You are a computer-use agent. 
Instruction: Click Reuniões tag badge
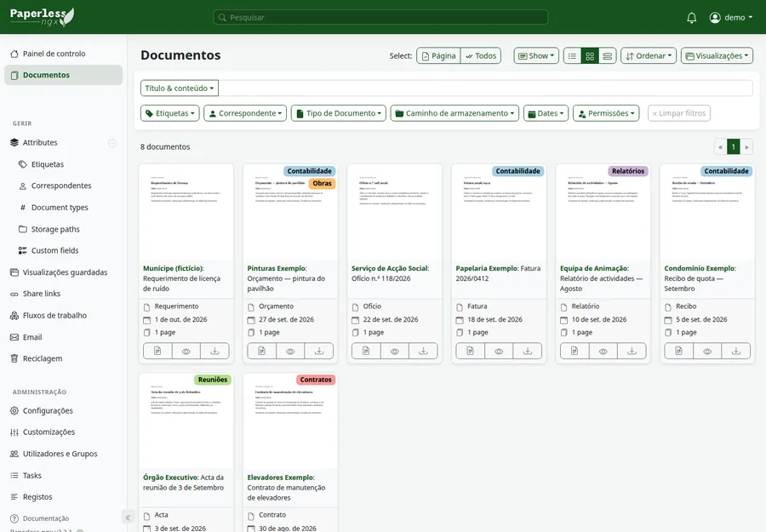213,380
